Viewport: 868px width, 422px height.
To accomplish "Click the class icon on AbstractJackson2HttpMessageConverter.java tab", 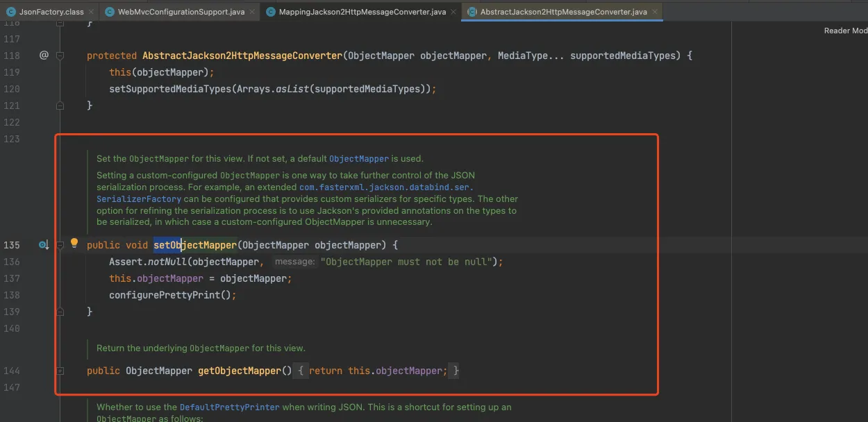I will pos(472,12).
